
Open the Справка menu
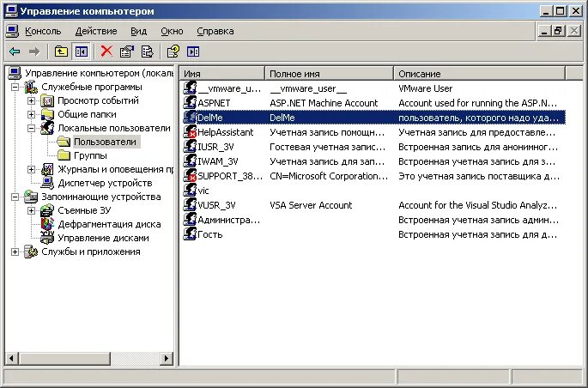tap(215, 31)
